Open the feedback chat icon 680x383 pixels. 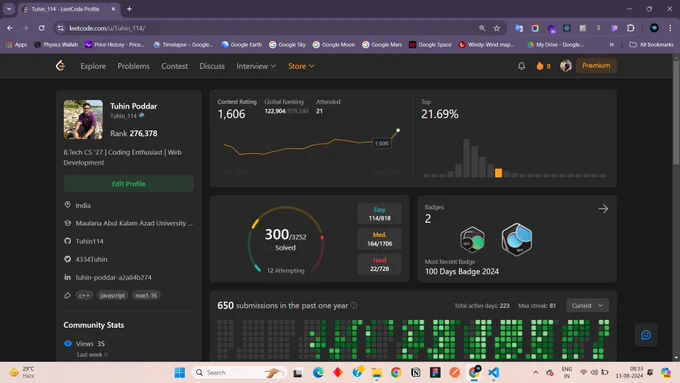(646, 335)
